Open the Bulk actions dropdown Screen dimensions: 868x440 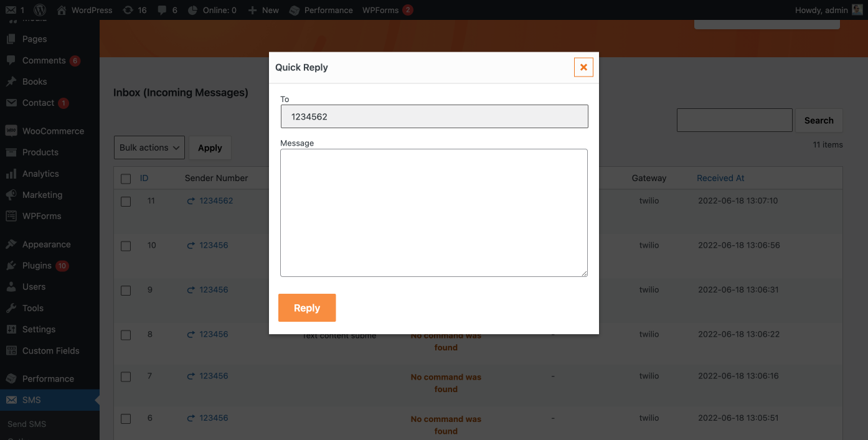click(149, 147)
